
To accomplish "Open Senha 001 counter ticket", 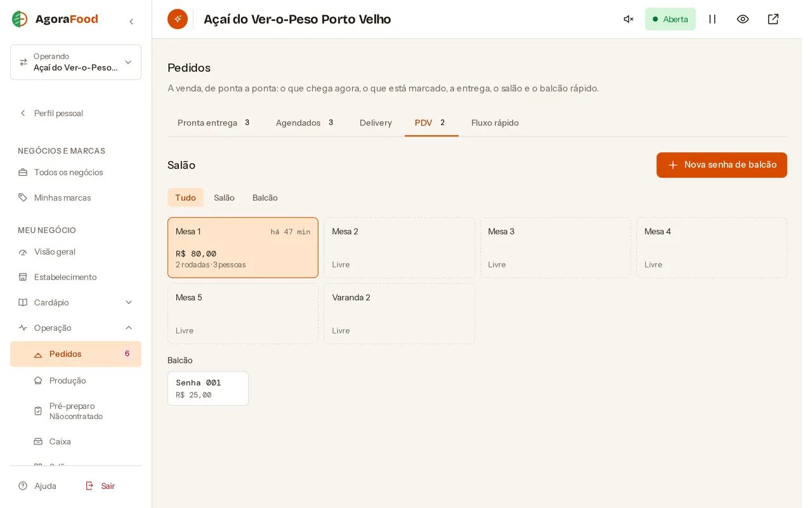I will [x=208, y=389].
